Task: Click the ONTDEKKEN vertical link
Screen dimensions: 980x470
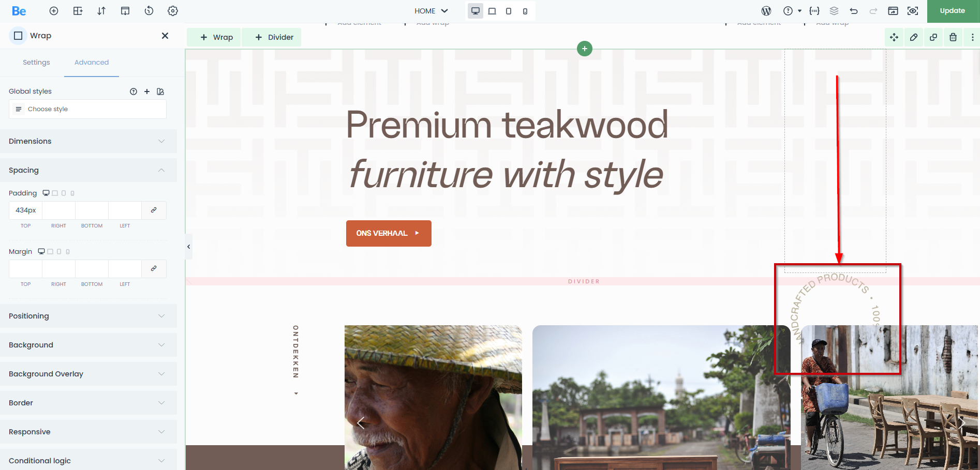Action: pos(296,352)
